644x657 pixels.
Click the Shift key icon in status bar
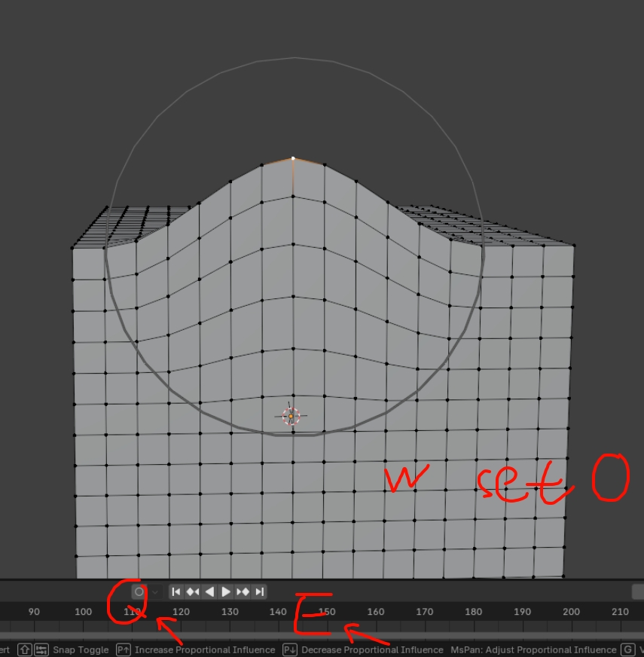25,650
